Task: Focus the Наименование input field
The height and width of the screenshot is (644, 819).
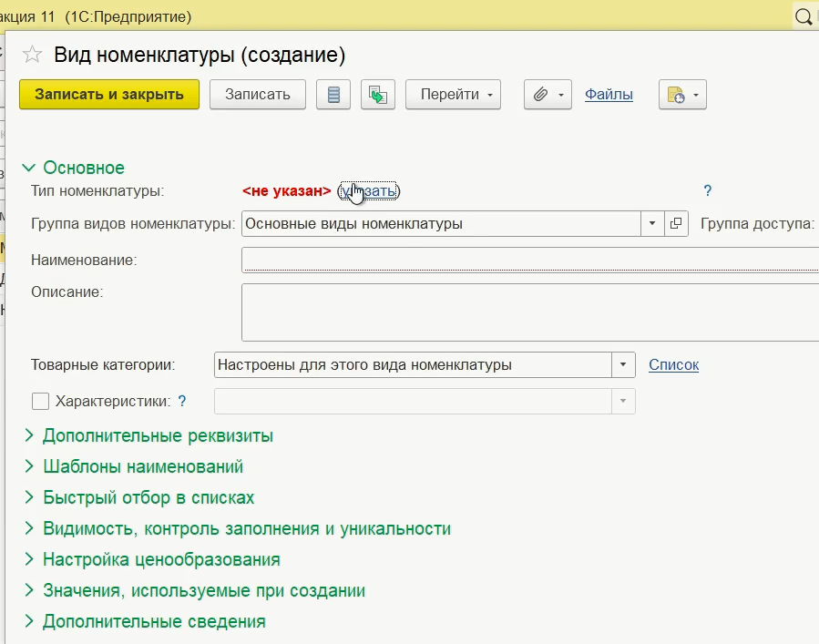Action: 530,261
